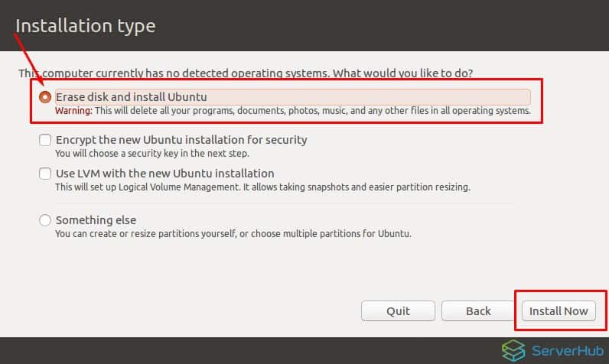Viewport: 609px width, 364px height.
Task: Click the 'Something else' label text
Action: click(x=96, y=220)
